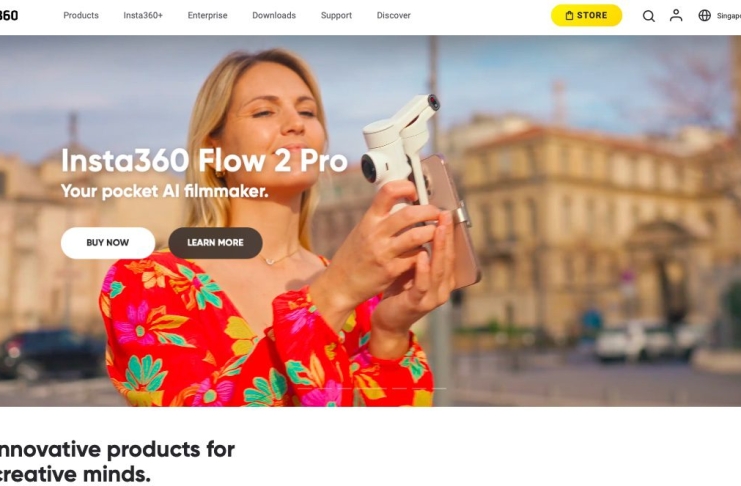Jump to the last carousel slide indicator
This screenshot has height=486, width=741.
[x=438, y=389]
